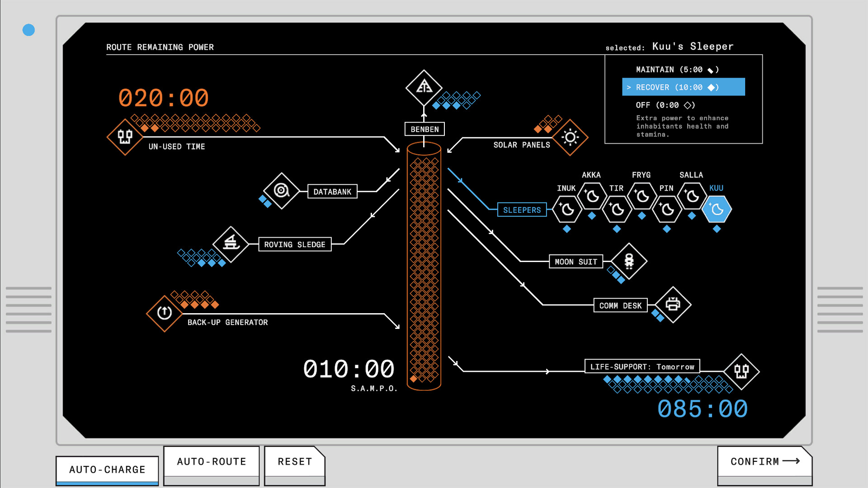
Task: Switch to the AUTO-CHARGE tab
Action: [107, 469]
